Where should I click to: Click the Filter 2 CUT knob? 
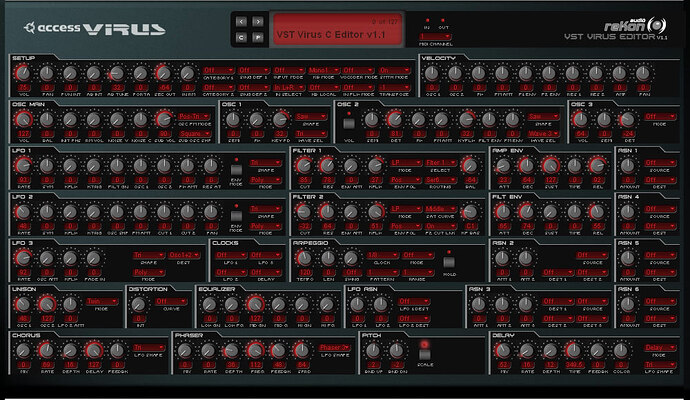[304, 212]
